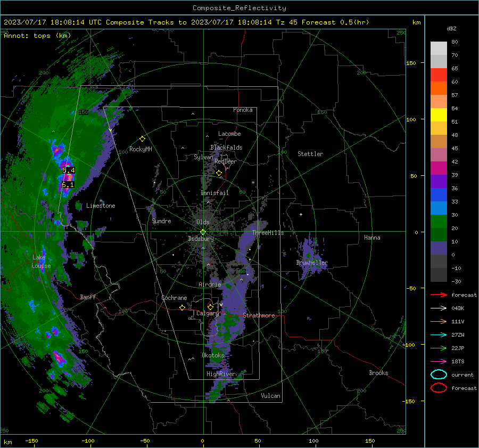Click the Innisfail label

[214, 193]
